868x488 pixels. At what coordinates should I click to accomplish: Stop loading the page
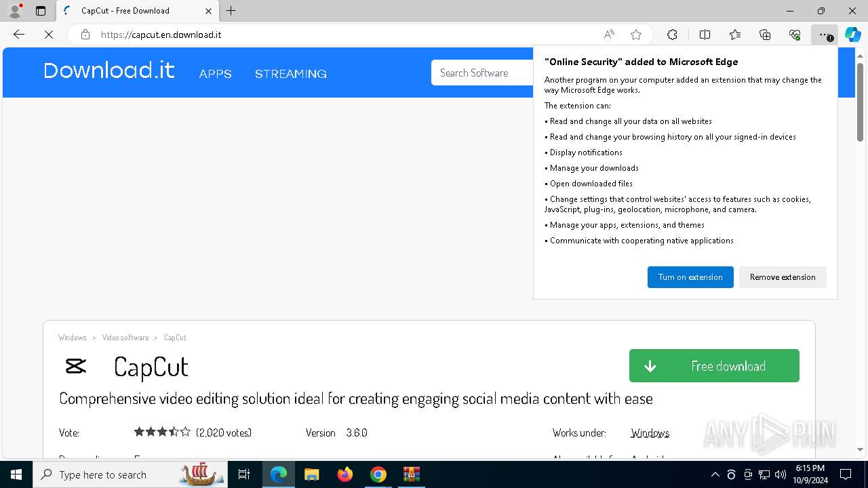tap(49, 35)
